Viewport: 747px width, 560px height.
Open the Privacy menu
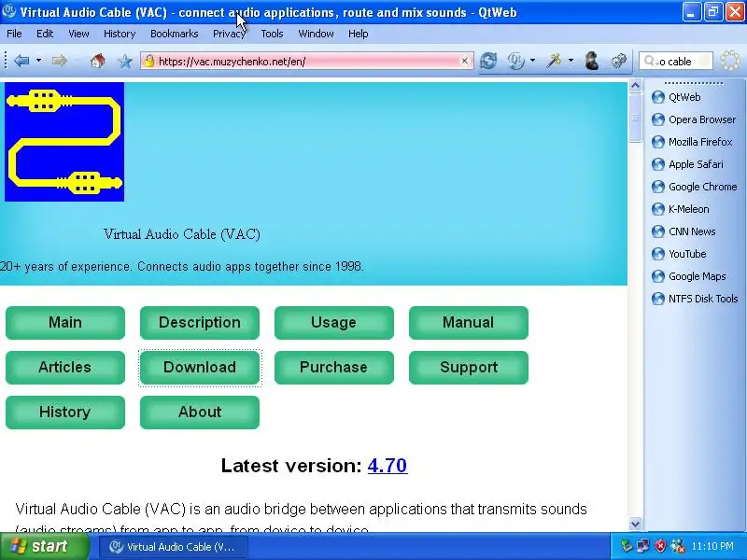pyautogui.click(x=229, y=34)
